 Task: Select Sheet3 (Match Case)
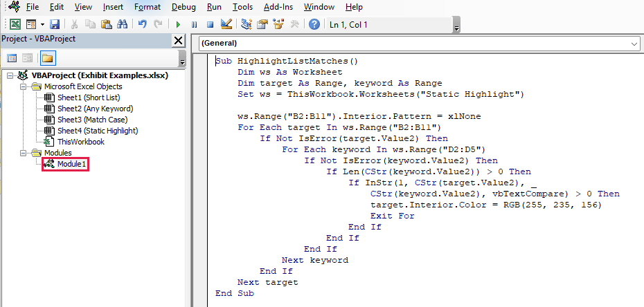[x=92, y=120]
